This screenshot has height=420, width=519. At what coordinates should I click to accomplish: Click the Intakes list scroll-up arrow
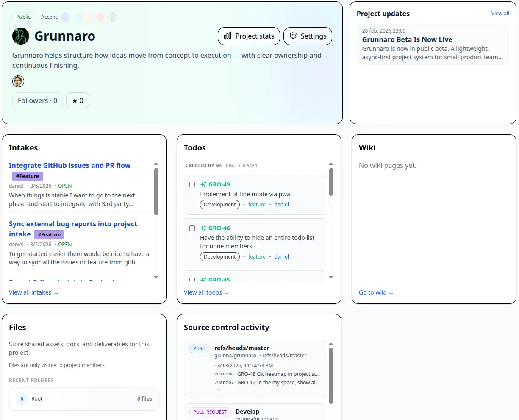pos(156,164)
